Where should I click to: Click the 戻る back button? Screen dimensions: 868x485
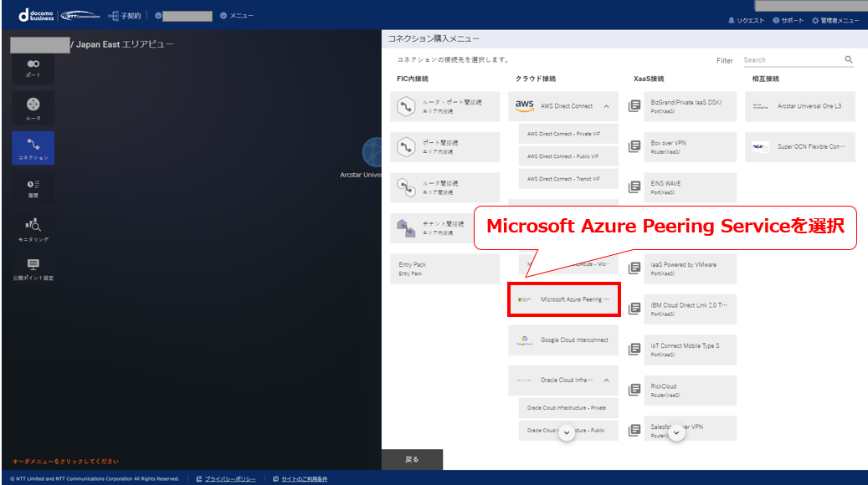412,460
